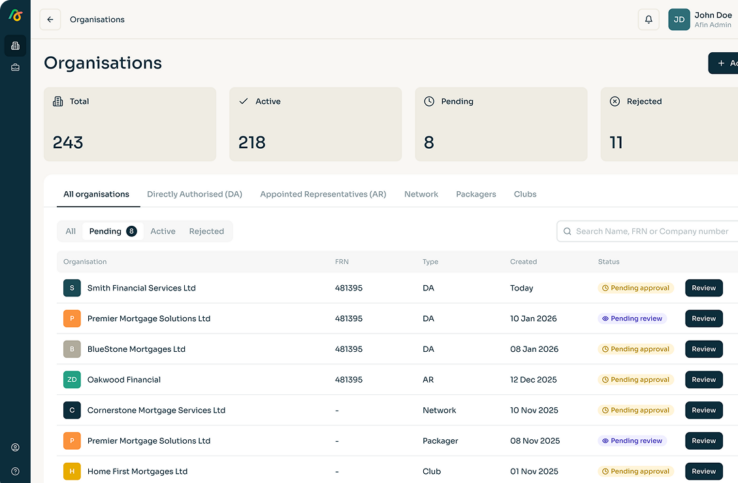
Task: Click the Rejected card cross icon
Action: click(615, 101)
